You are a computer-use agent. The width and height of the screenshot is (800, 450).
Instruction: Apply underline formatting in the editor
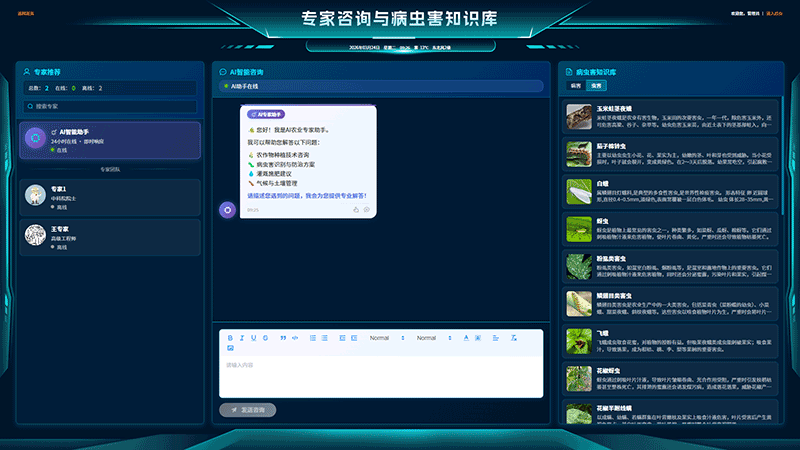253,338
